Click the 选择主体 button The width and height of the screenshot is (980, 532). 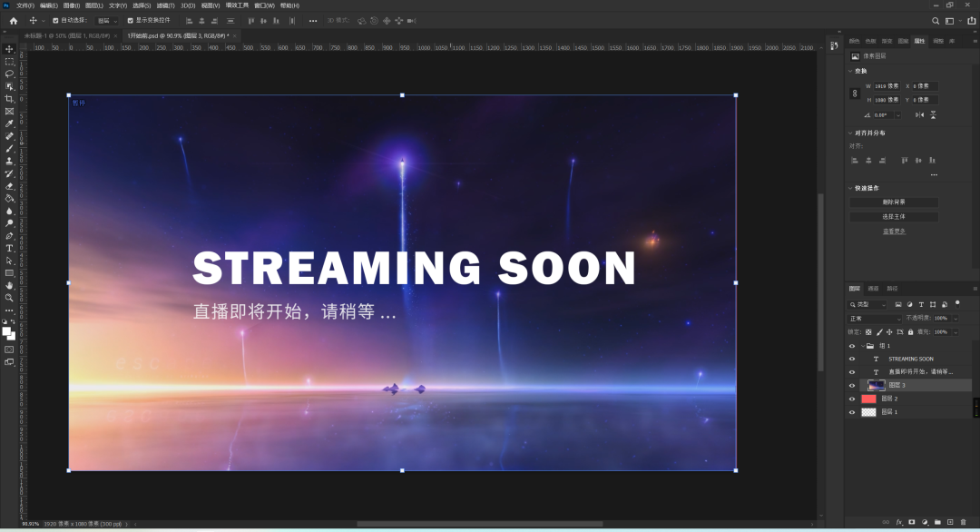[894, 217]
